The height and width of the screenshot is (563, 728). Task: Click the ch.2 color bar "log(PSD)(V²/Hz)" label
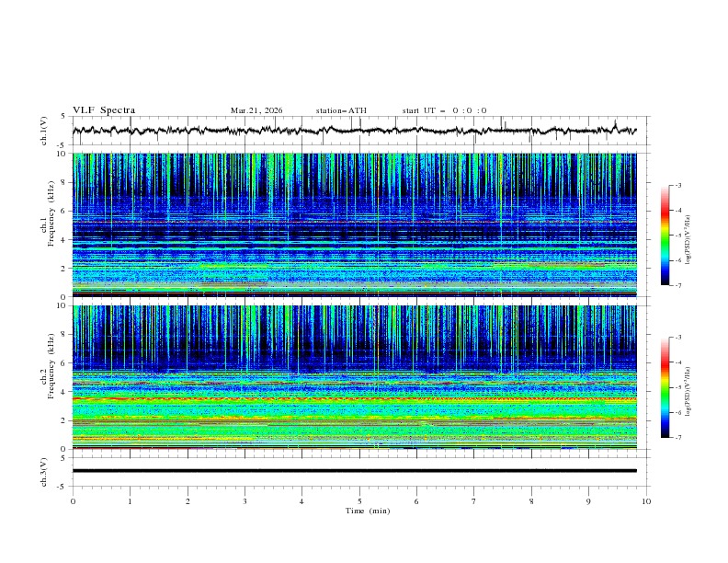pyautogui.click(x=688, y=392)
